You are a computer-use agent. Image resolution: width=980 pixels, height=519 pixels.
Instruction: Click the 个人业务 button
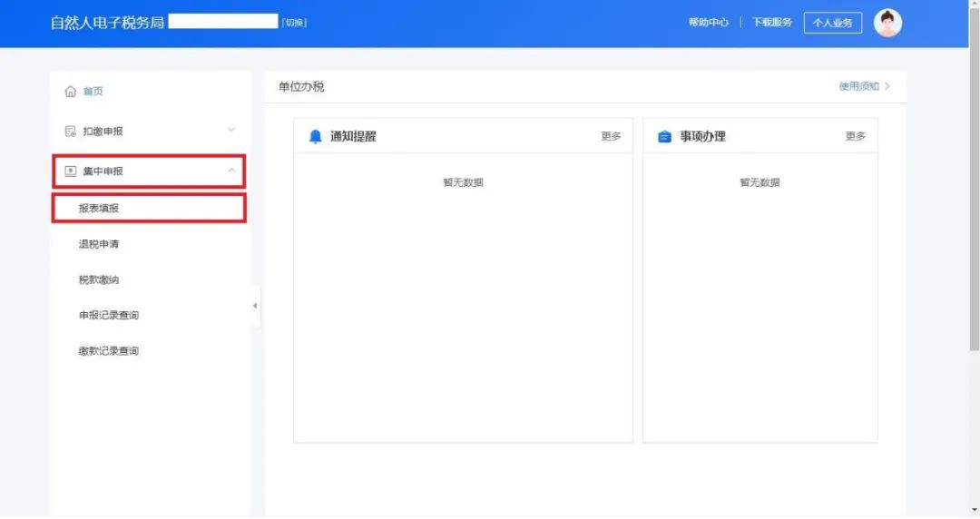point(832,23)
